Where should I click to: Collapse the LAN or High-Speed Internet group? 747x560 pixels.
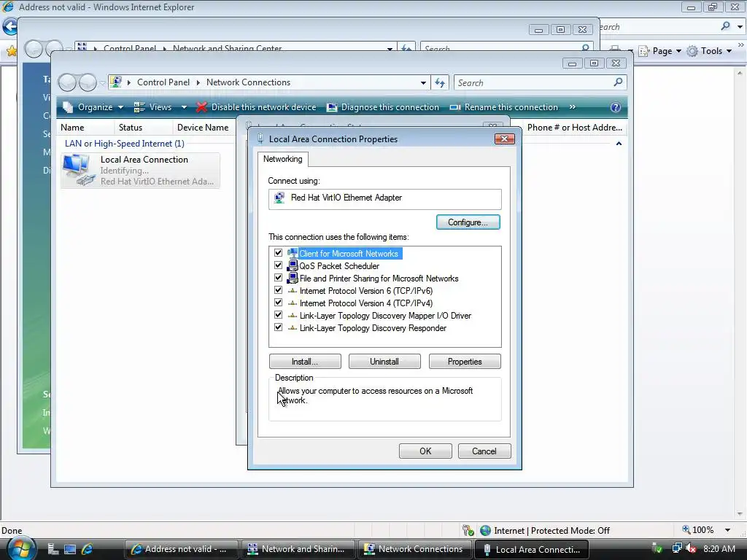point(619,144)
